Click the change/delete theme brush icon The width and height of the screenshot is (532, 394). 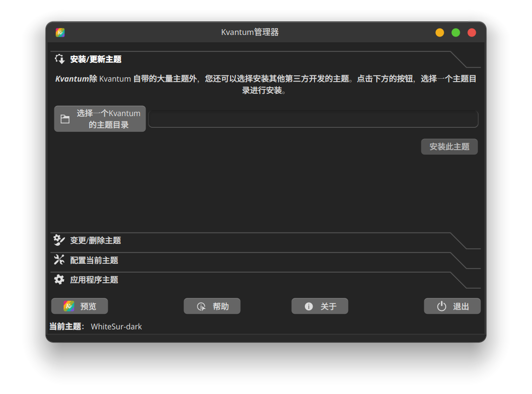[x=59, y=240]
